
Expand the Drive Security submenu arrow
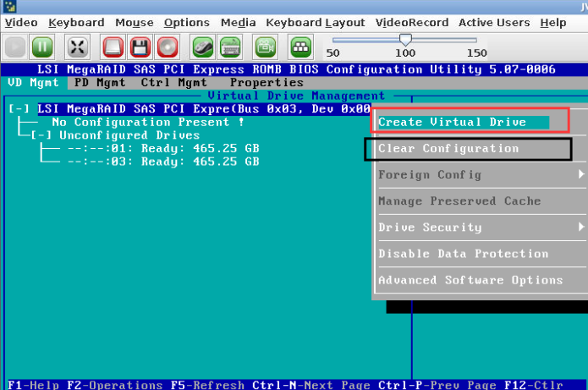[581, 228]
